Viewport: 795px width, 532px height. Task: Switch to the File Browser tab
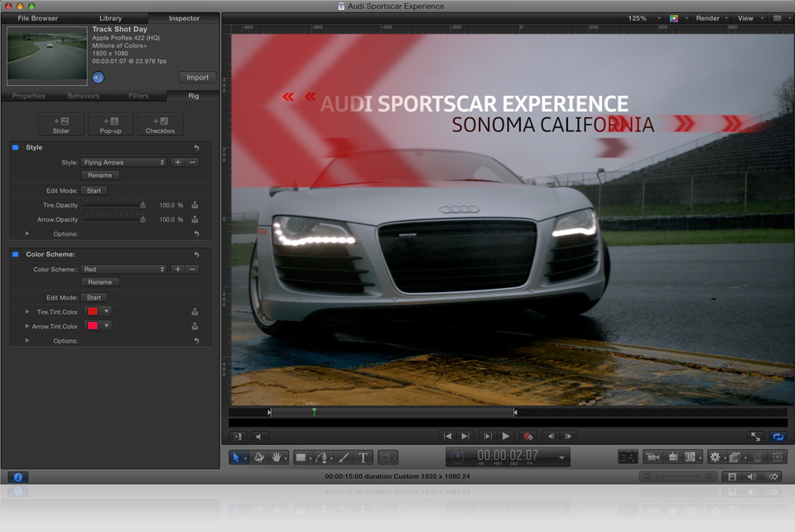[37, 18]
